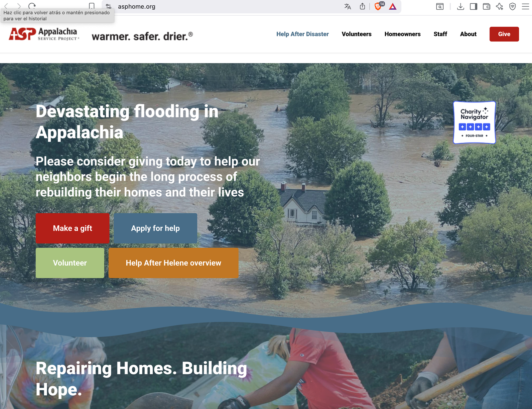Reload the page with refresh icon
Image resolution: width=532 pixels, height=409 pixels.
tap(32, 6)
